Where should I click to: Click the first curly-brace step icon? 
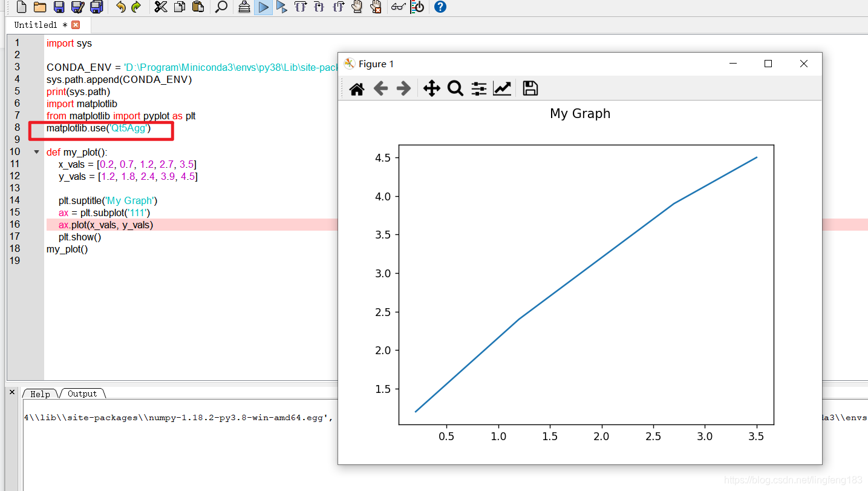[x=301, y=7]
